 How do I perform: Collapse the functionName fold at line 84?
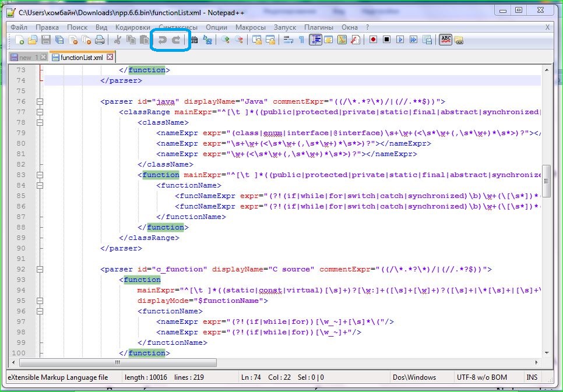point(40,185)
